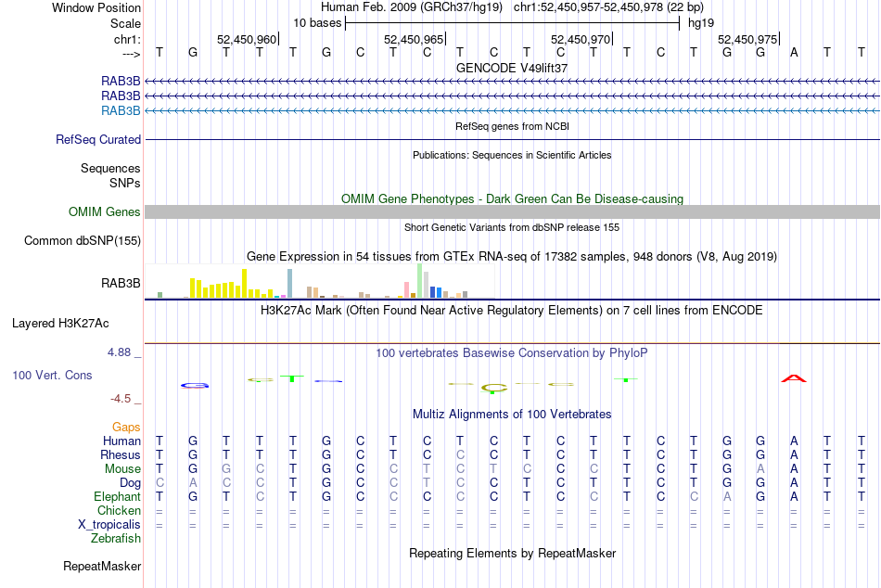881x588 pixels.
Task: Click the Common dbSNP(155) label
Action: [x=83, y=240]
